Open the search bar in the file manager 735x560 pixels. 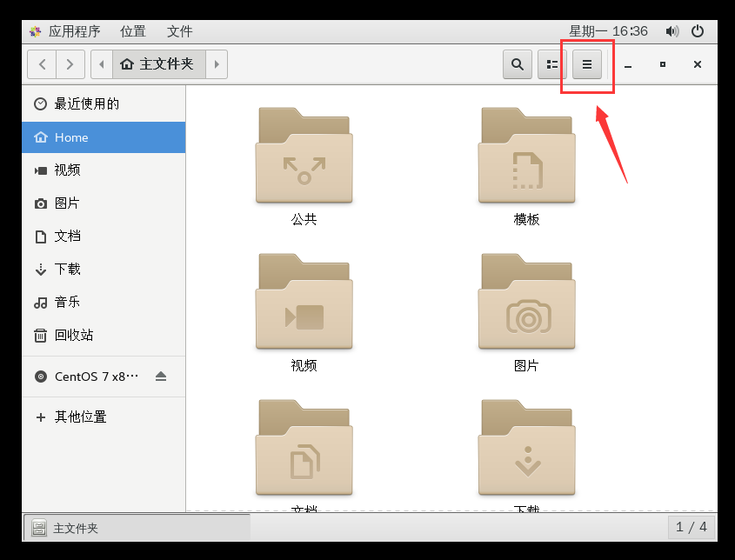(x=517, y=63)
